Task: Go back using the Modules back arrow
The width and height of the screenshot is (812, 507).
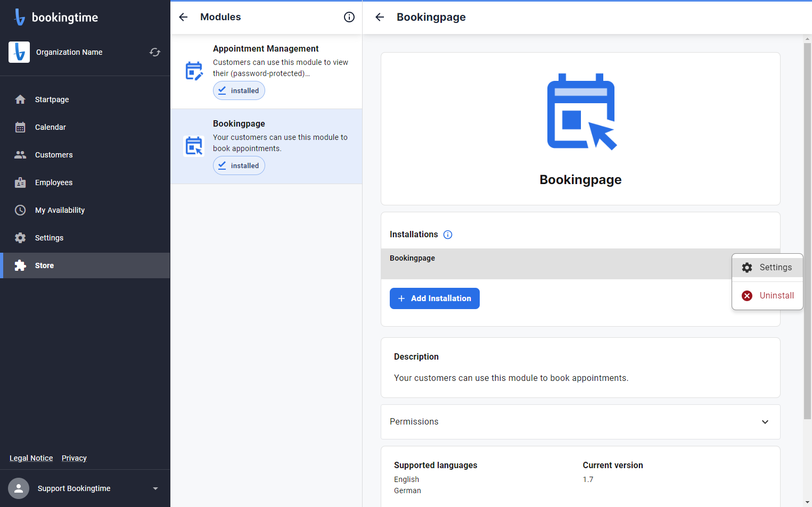Action: point(183,17)
